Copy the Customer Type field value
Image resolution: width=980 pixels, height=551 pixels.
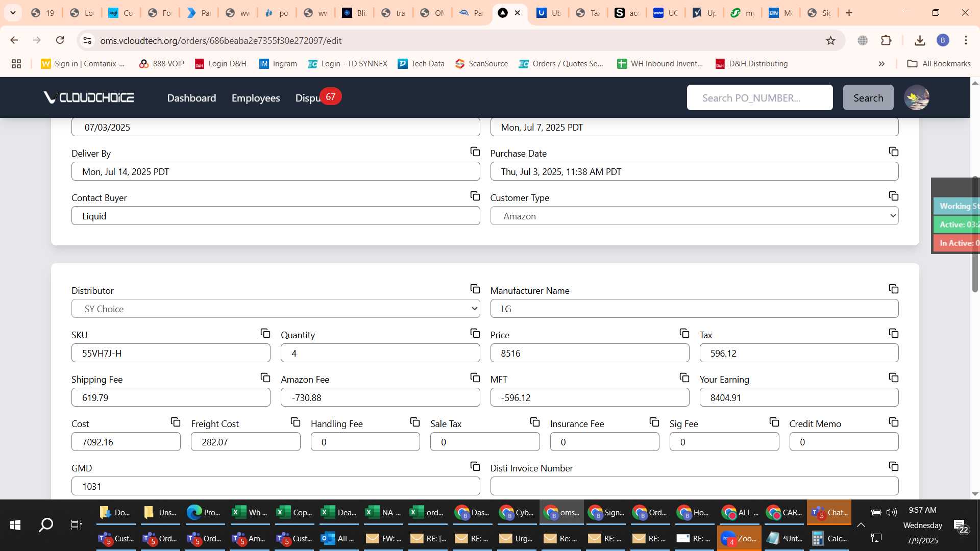(894, 196)
